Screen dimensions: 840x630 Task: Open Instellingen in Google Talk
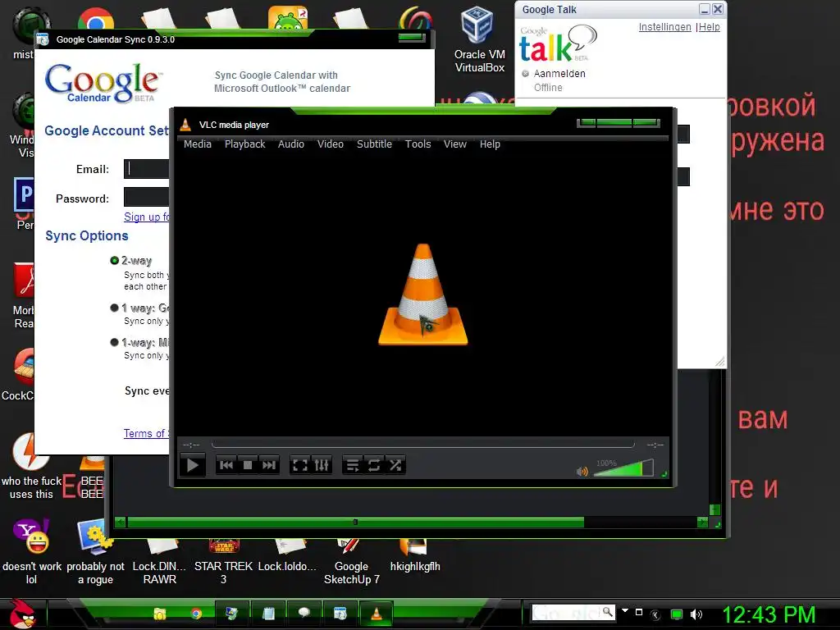[664, 27]
